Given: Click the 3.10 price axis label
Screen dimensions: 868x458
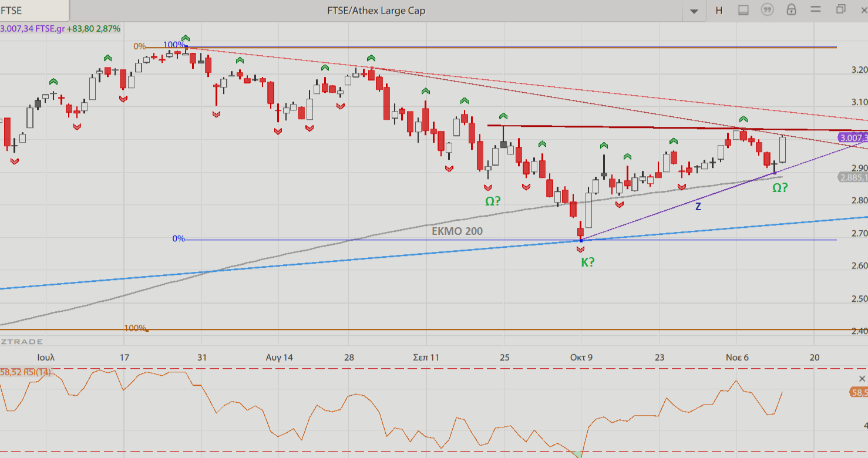Looking at the screenshot, I should click(859, 102).
